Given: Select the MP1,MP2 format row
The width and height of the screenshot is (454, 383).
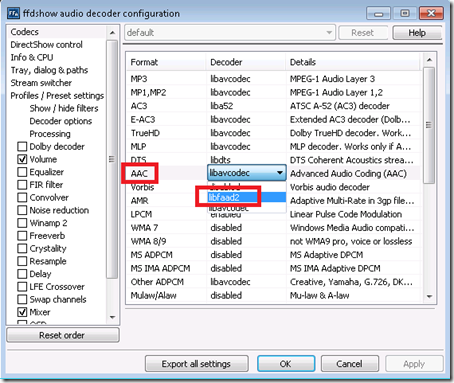Looking at the screenshot, I should click(x=273, y=92).
